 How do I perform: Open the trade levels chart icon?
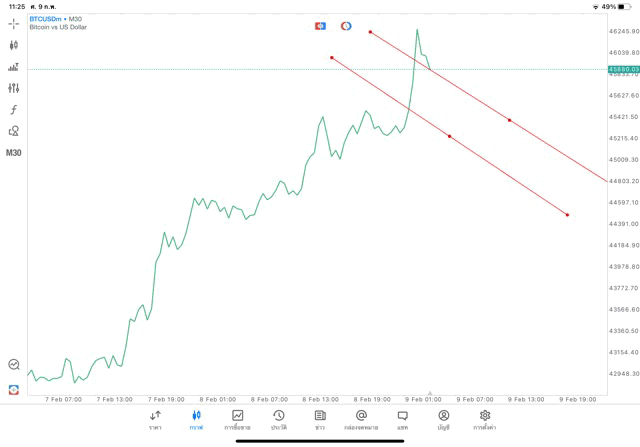tap(14, 67)
